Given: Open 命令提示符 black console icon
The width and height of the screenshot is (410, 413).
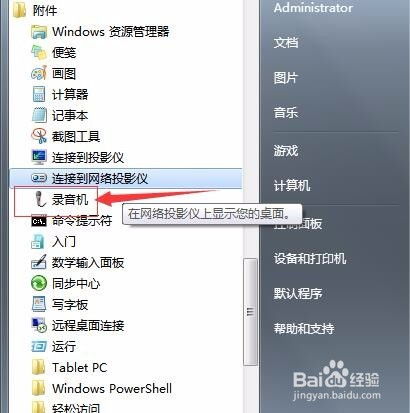Looking at the screenshot, I should (39, 221).
